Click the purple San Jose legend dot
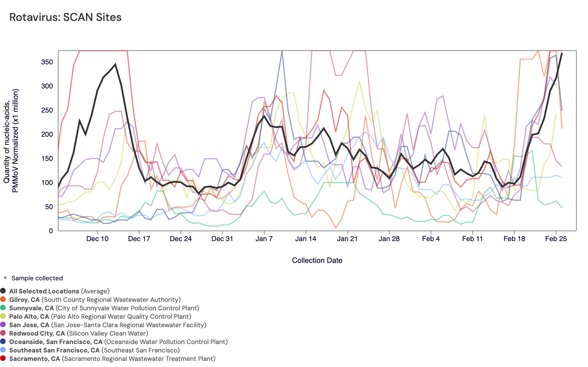 (x=3, y=325)
